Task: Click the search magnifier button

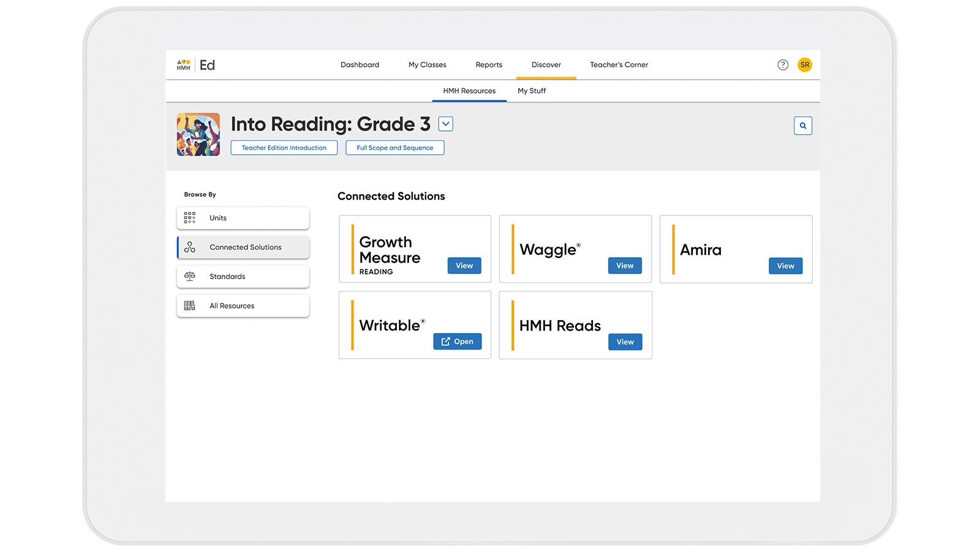Action: (x=803, y=126)
